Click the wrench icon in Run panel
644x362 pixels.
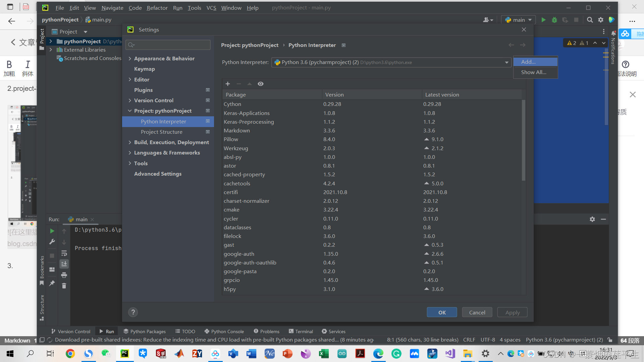pos(52,242)
